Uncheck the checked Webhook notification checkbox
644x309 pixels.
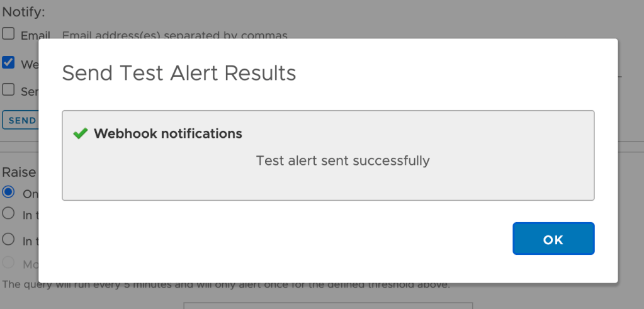pyautogui.click(x=8, y=62)
